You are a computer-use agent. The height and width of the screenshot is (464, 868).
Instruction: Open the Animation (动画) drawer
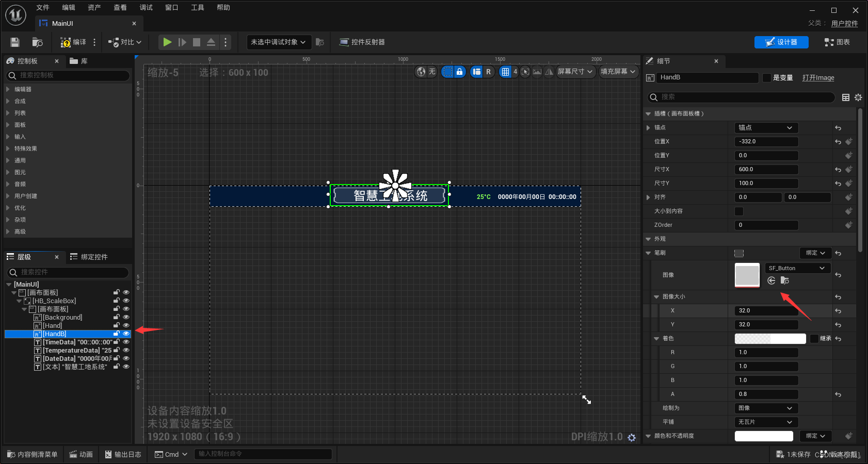pos(81,454)
